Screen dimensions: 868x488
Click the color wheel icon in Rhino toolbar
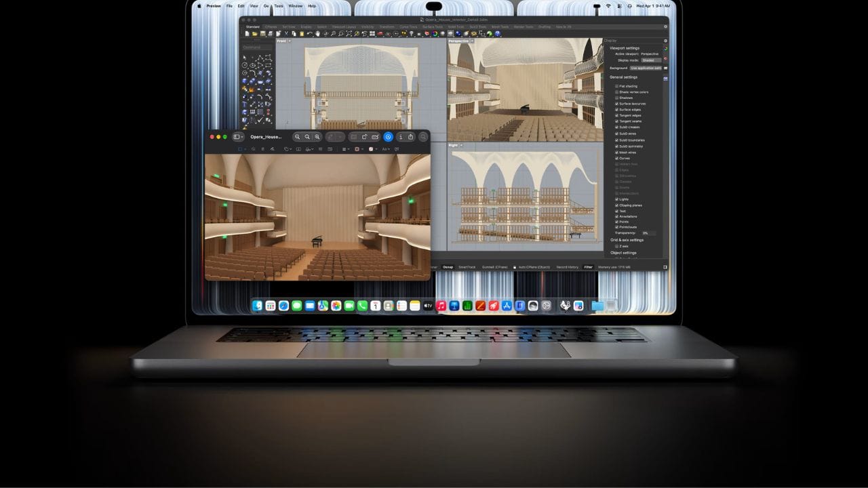(x=435, y=33)
